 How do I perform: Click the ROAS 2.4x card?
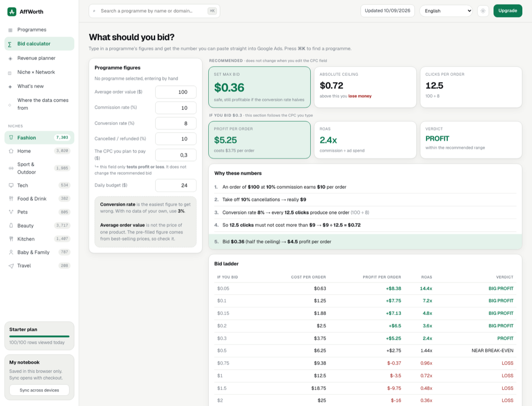pos(365,140)
